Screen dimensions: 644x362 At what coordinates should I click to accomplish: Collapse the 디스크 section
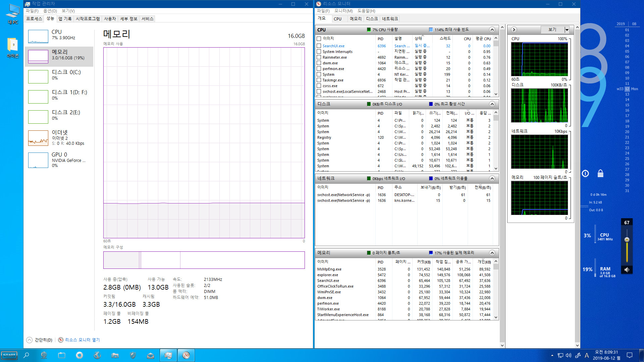492,104
